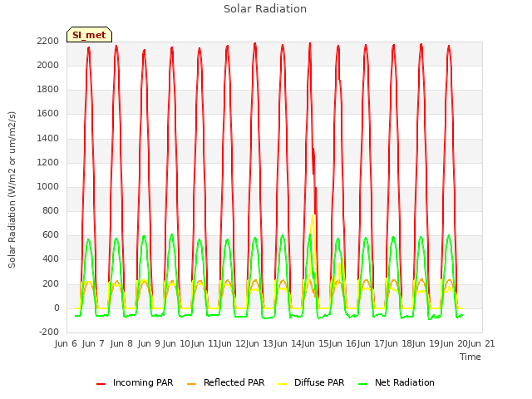Click the Jun 7 x-axis date label

93,343
